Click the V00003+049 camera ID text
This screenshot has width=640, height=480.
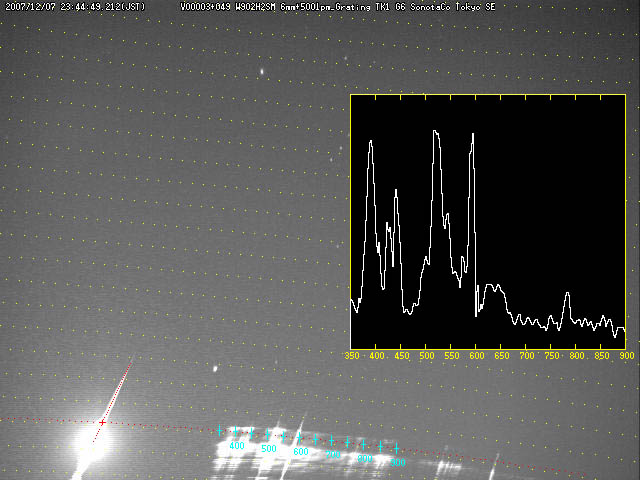tap(205, 7)
